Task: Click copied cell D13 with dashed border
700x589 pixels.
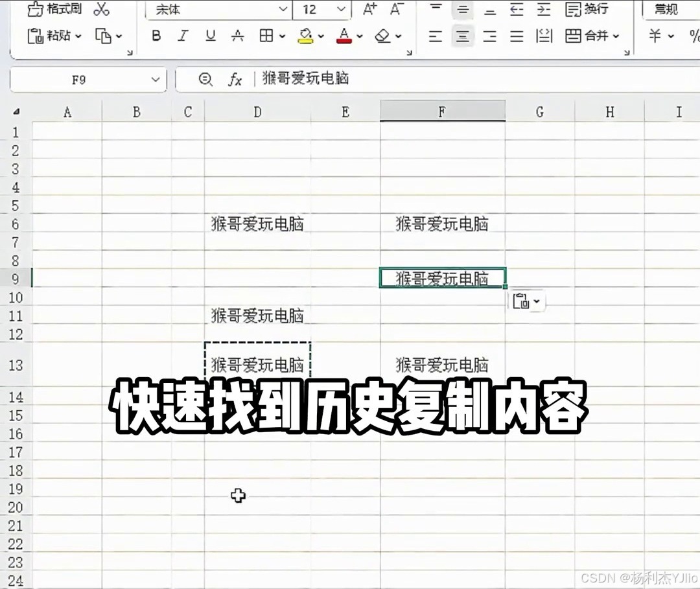Action: coord(257,365)
